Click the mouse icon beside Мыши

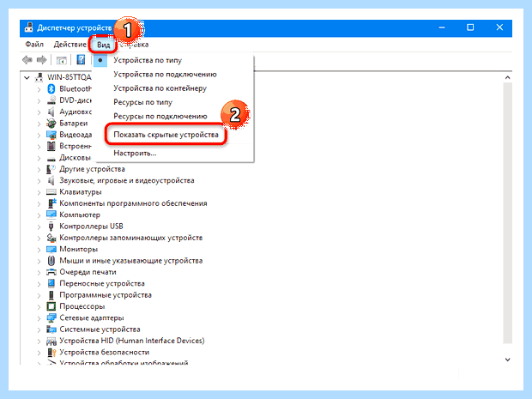51,261
